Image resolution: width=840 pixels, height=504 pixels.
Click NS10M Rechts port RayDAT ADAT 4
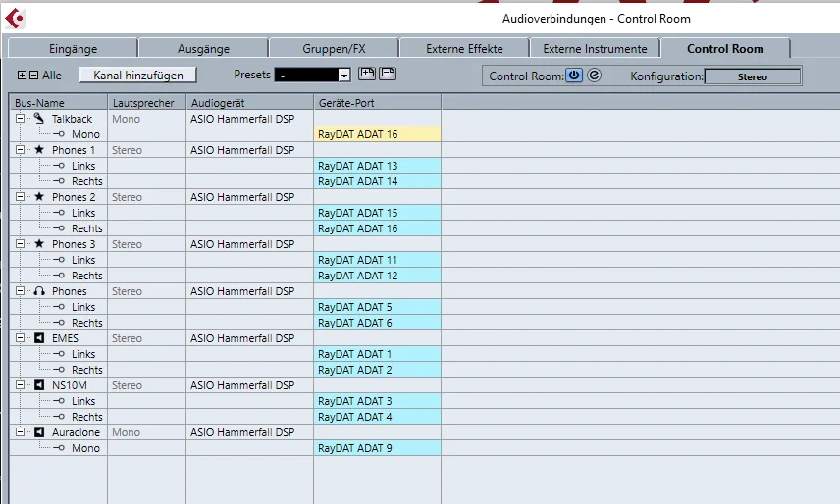tap(377, 417)
